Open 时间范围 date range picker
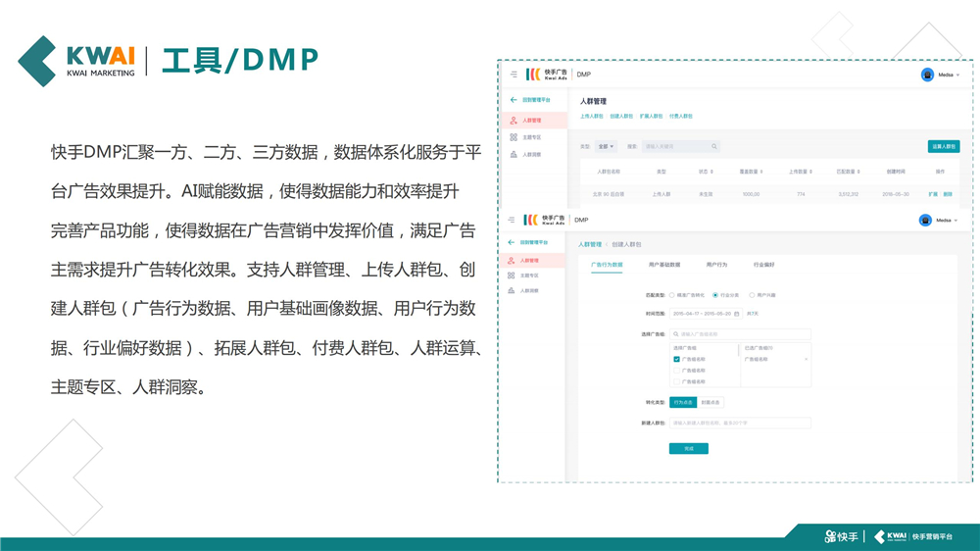Viewport: 980px width, 551px height. pyautogui.click(x=706, y=314)
